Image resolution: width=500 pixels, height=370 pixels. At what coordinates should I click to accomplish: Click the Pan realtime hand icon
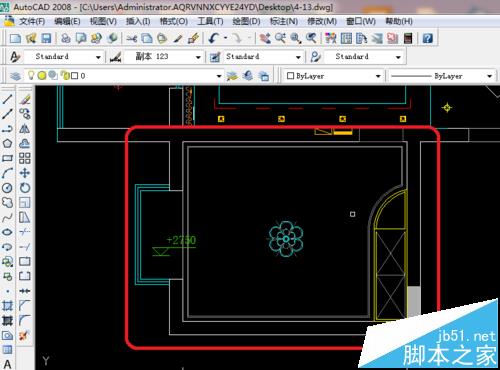265,38
